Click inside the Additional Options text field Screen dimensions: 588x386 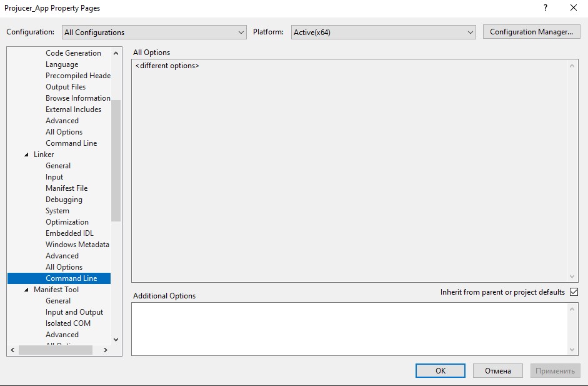(349, 329)
